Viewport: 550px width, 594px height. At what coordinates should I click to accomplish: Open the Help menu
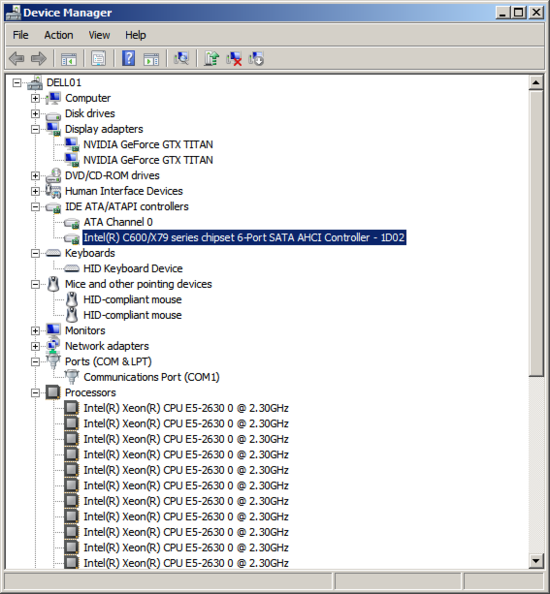[x=136, y=35]
